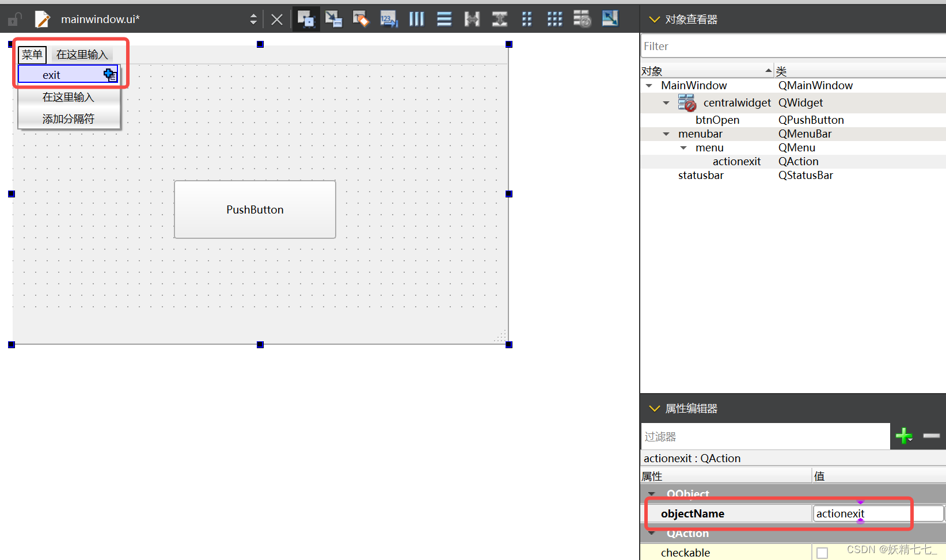Select MainWindow in the object tree
The image size is (946, 560).
click(x=694, y=85)
